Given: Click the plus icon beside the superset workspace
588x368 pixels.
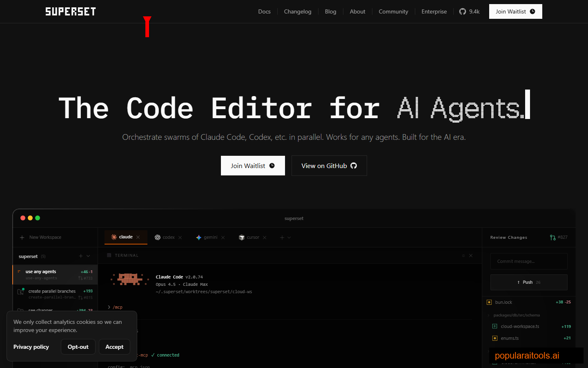Looking at the screenshot, I should click(x=80, y=256).
